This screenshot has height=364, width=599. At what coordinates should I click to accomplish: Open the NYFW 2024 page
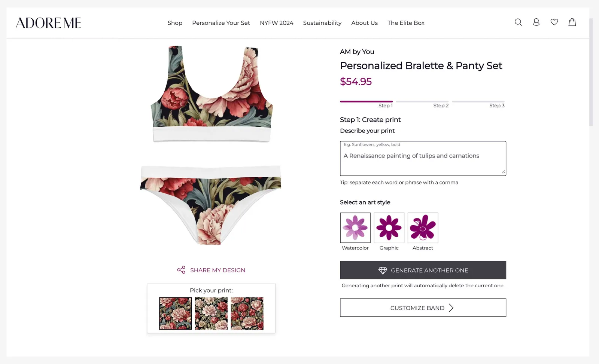coord(276,23)
